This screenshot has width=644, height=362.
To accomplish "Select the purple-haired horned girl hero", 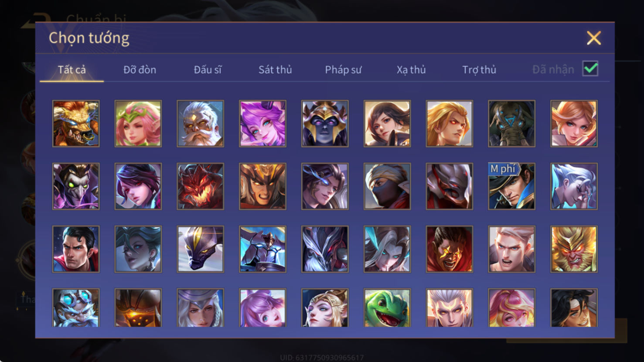I will [x=262, y=123].
